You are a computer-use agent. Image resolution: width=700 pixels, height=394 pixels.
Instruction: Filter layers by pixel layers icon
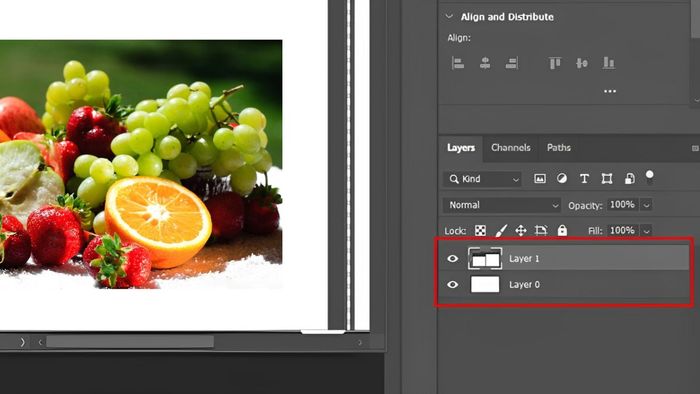pyautogui.click(x=540, y=179)
